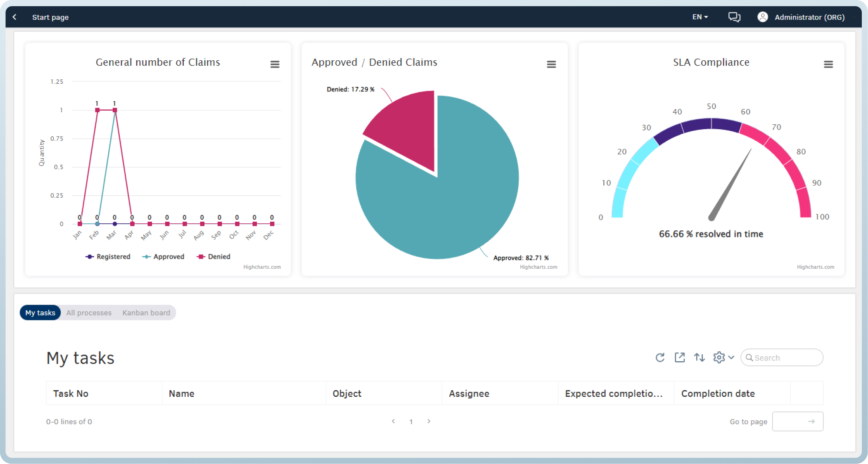Switch to All processes tab
This screenshot has height=464, width=868.
(x=89, y=313)
